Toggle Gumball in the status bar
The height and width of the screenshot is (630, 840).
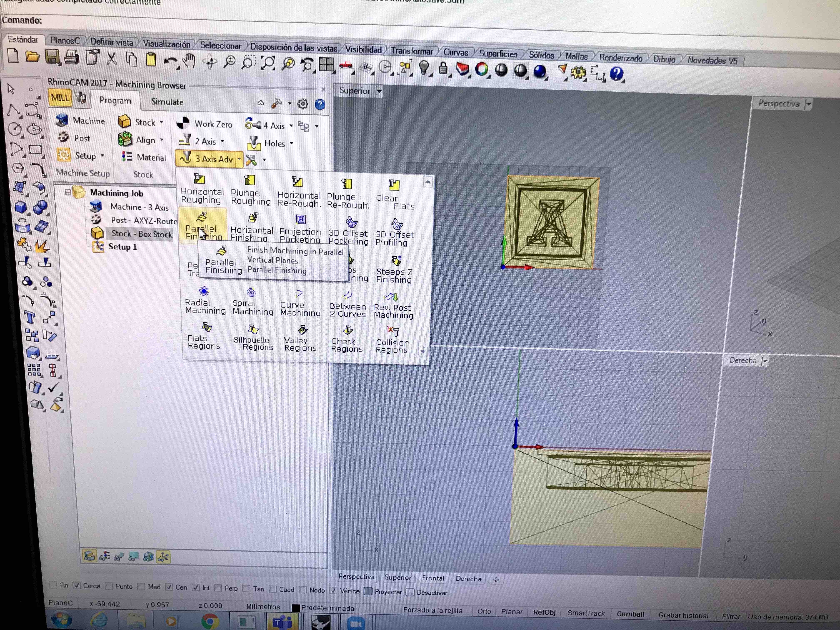point(630,614)
